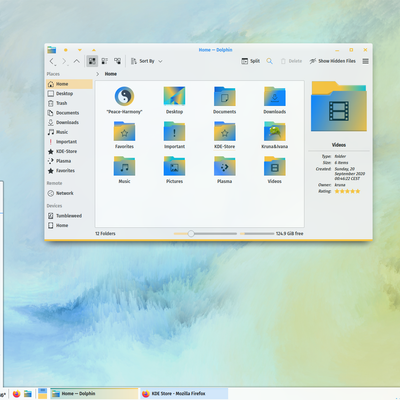The width and height of the screenshot is (400, 400).
Task: Select Plasma in the Places panel
Action: (x=69, y=161)
